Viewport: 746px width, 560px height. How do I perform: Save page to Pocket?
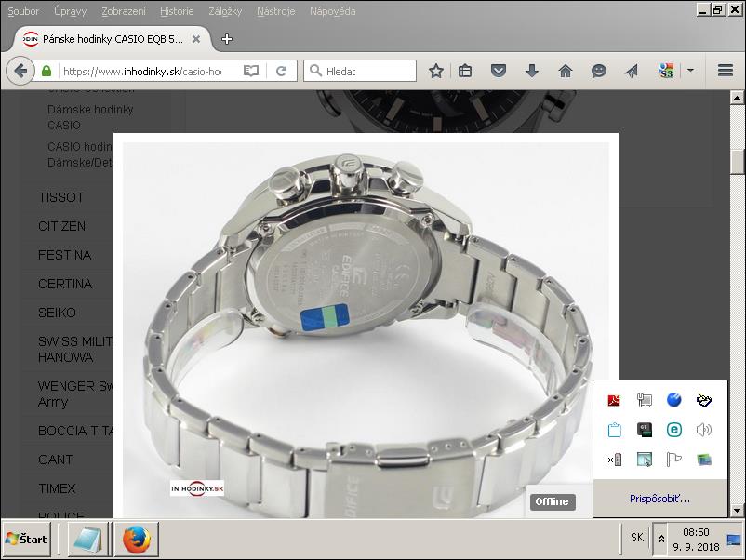[499, 72]
